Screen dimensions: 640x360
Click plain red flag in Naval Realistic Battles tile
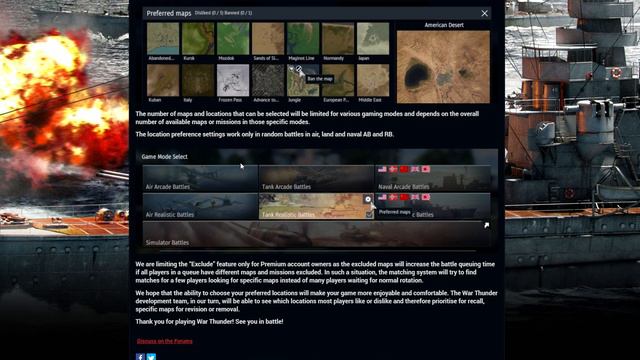tap(404, 197)
